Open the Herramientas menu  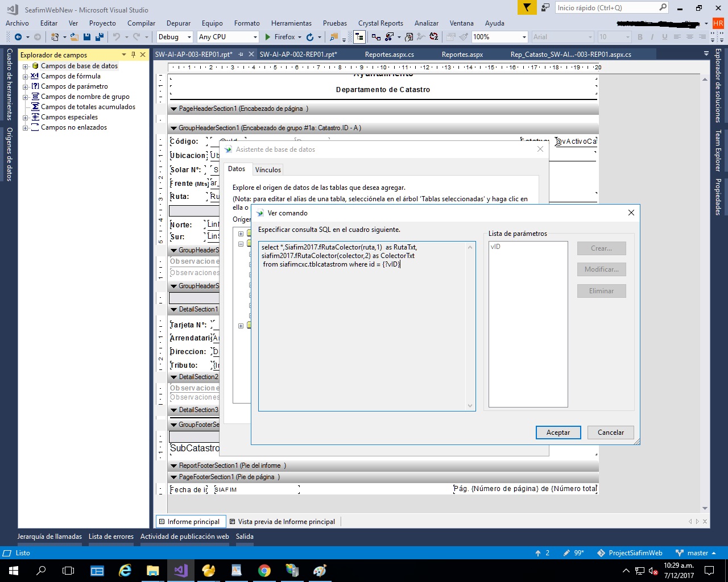pyautogui.click(x=291, y=23)
